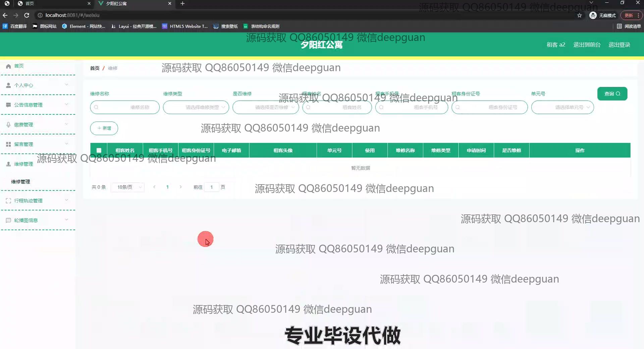Click the 轮播图信息 chat icon in the sidebar
Viewport: 644px width, 349px height.
8,220
